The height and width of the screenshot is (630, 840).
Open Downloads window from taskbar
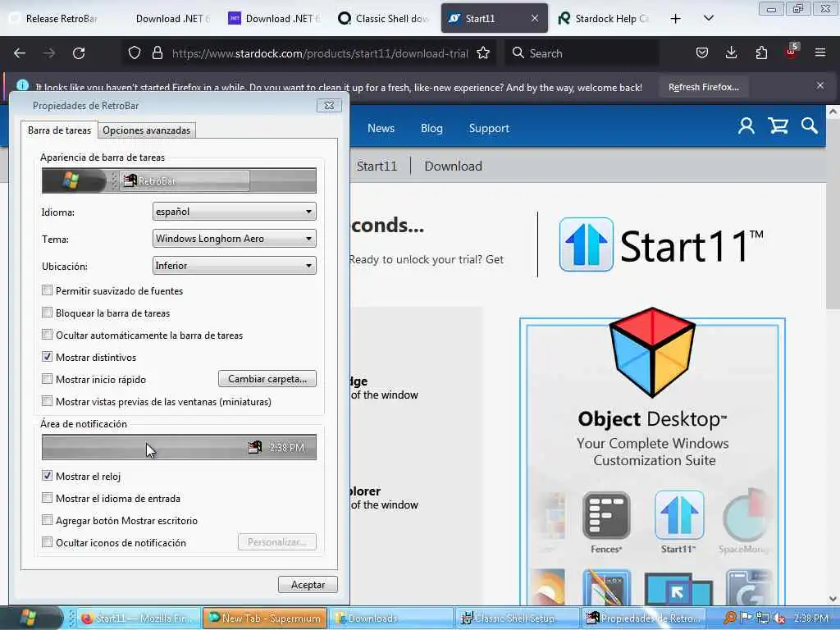click(x=390, y=619)
